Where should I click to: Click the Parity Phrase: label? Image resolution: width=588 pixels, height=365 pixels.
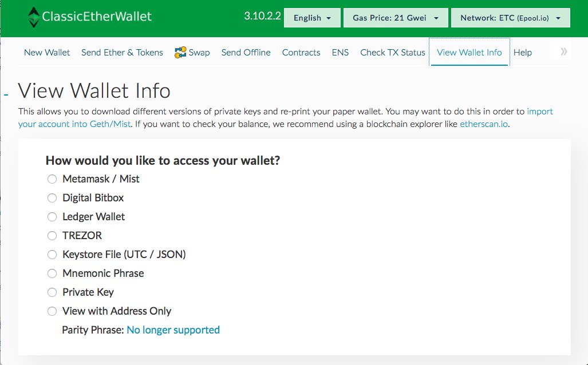[93, 330]
